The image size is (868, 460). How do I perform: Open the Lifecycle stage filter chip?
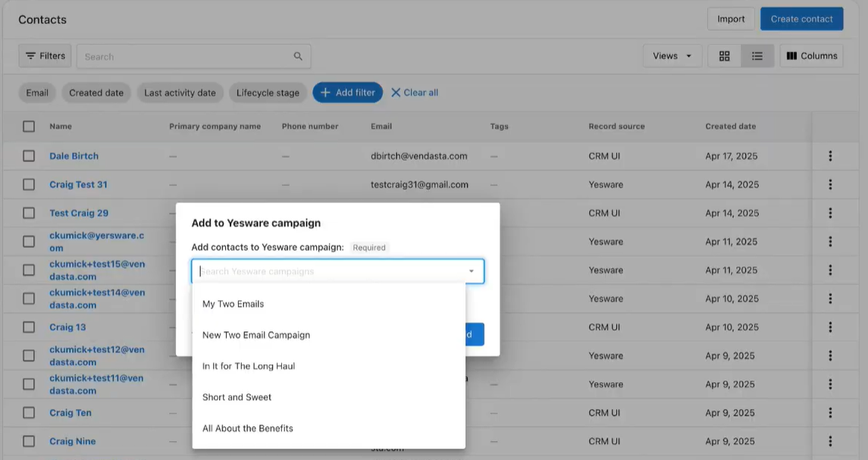click(x=268, y=92)
